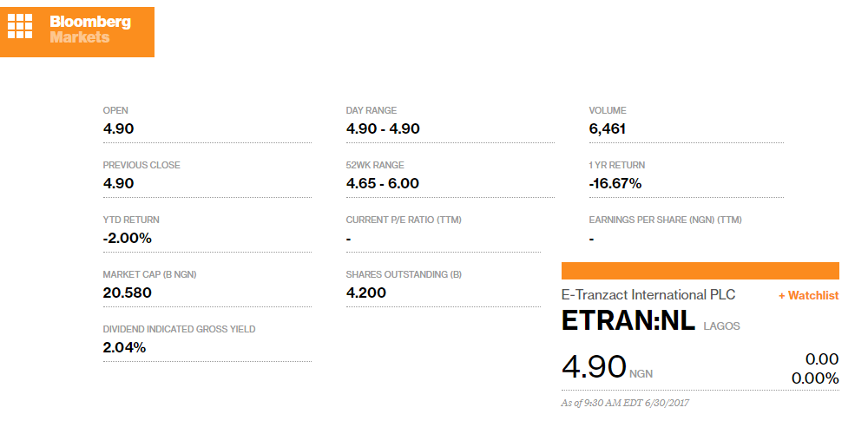The width and height of the screenshot is (868, 434).
Task: Click the 4.90 NGN current price
Action: pyautogui.click(x=595, y=366)
